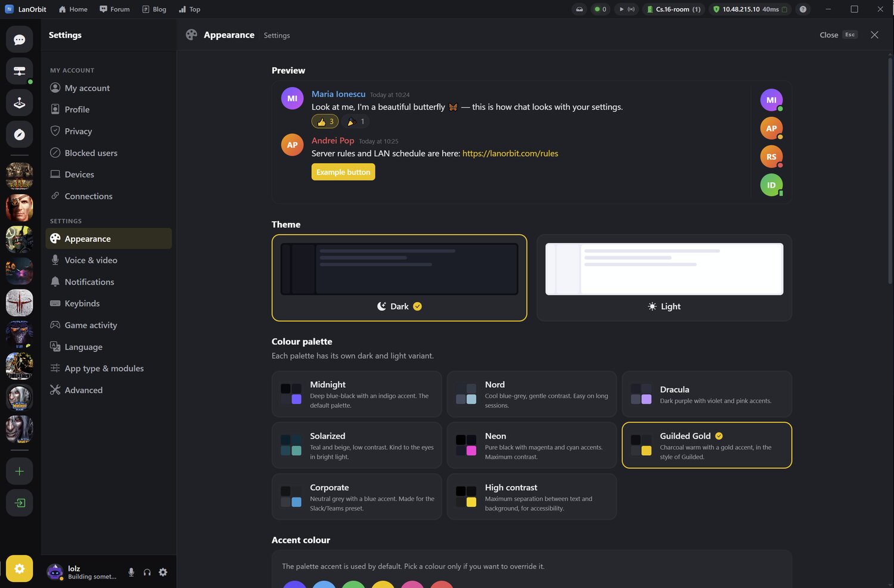This screenshot has height=588, width=894.
Task: Open Home in the top menu
Action: (73, 9)
